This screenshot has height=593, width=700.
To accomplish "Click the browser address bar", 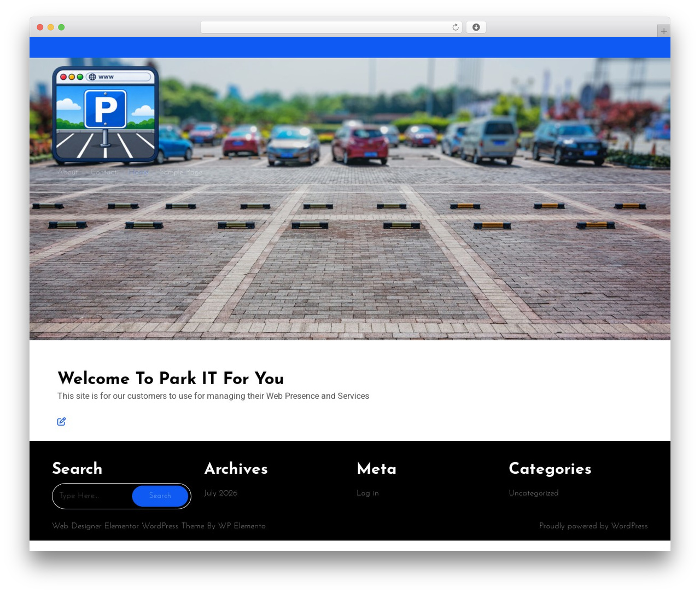I will (331, 27).
